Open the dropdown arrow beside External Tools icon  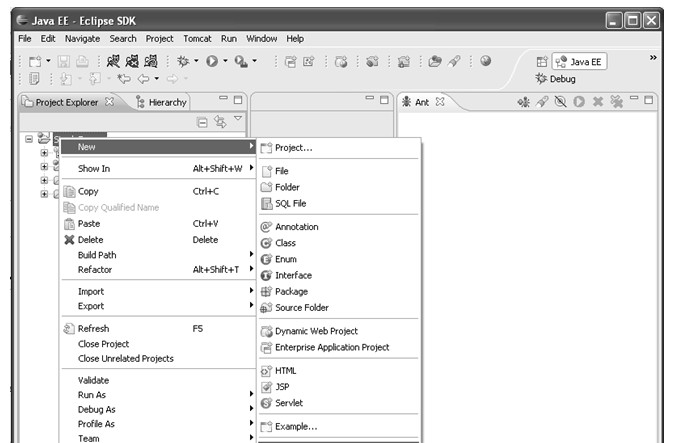click(254, 61)
